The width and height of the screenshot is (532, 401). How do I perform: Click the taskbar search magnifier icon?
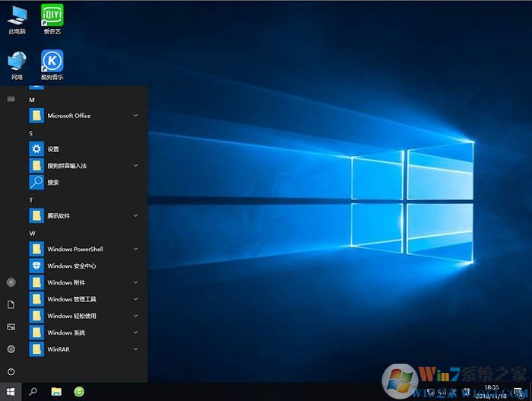coord(33,391)
